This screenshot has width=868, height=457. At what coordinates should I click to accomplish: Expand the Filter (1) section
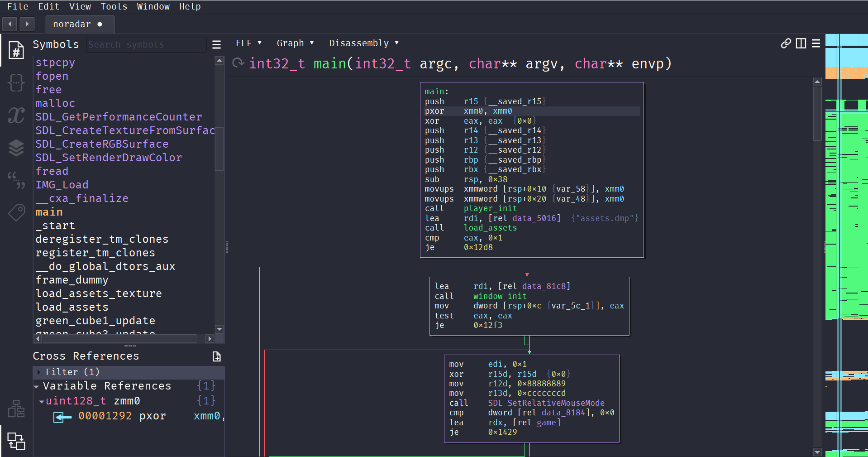pos(39,372)
